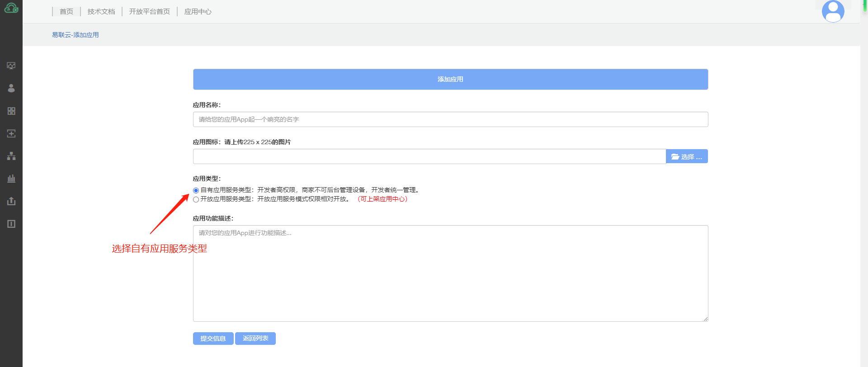This screenshot has width=868, height=367.
Task: Open the 应用中心 menu item
Action: tap(198, 12)
